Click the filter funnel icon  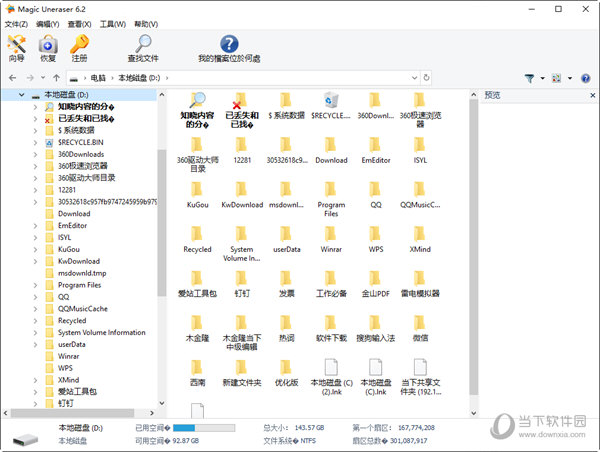530,78
